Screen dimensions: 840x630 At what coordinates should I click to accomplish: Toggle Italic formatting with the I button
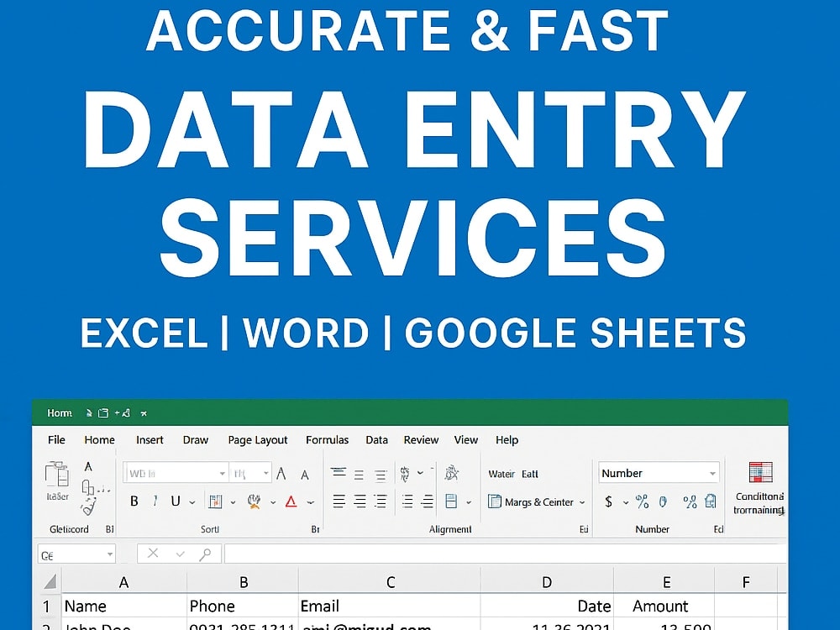[x=155, y=501]
